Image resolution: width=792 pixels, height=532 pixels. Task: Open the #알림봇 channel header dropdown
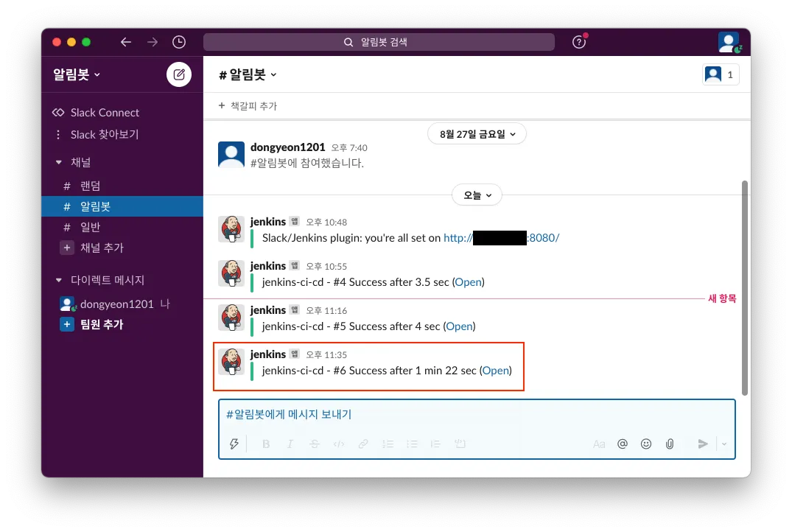(248, 74)
